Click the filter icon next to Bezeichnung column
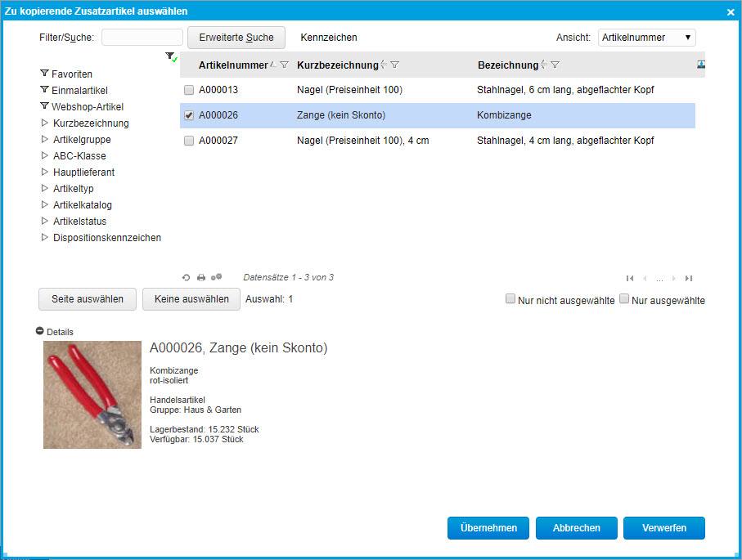The image size is (742, 560). pos(555,65)
